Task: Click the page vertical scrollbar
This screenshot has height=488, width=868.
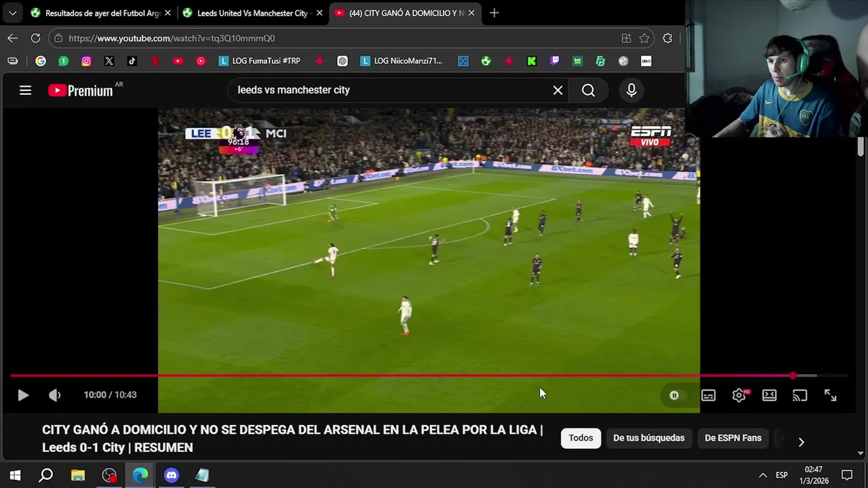Action: tap(861, 147)
